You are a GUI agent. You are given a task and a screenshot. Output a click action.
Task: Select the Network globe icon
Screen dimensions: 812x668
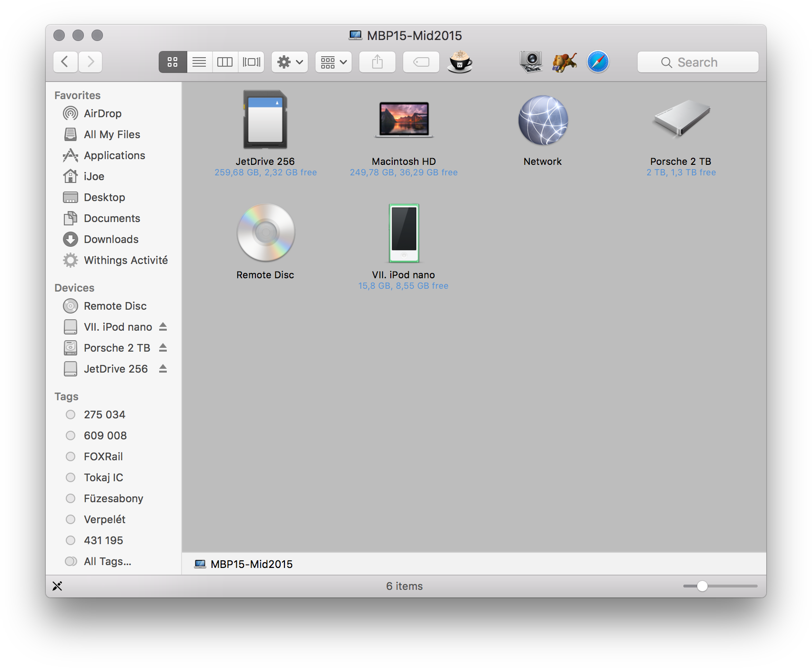click(543, 120)
